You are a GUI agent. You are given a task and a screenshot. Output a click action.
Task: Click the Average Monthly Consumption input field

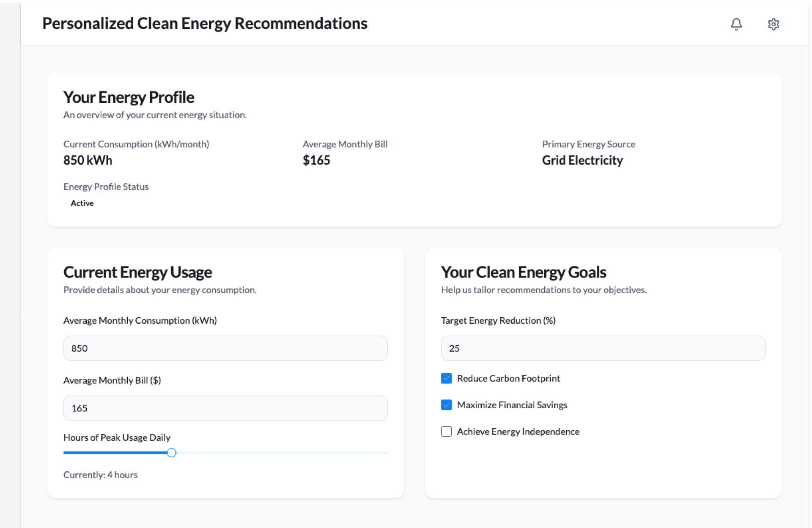(x=225, y=348)
